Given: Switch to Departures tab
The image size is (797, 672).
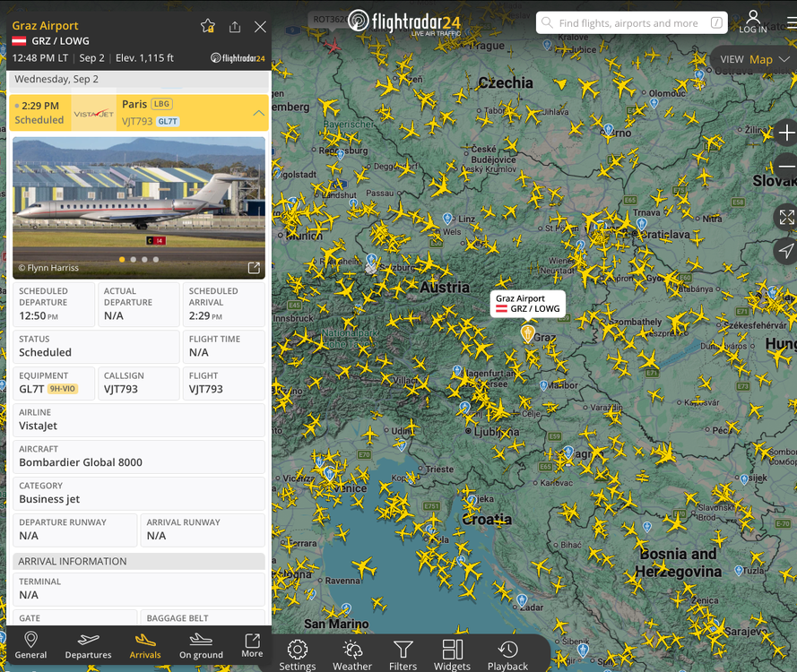Looking at the screenshot, I should pos(88,645).
